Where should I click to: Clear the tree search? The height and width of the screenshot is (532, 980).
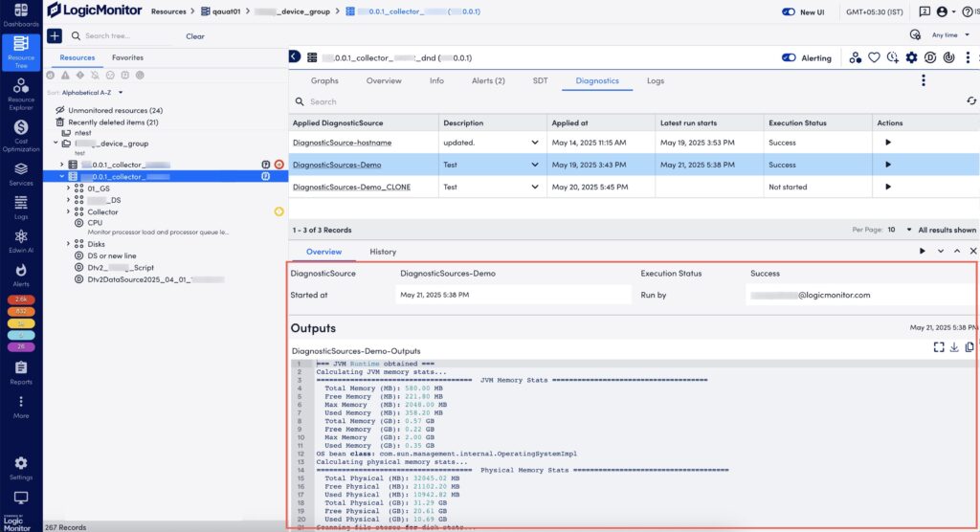coord(195,36)
